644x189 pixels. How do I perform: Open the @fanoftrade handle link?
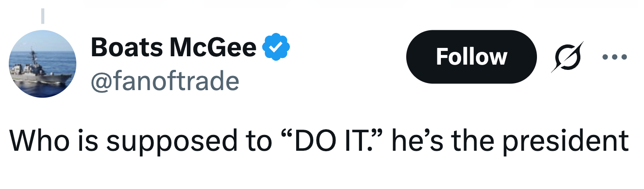(165, 81)
